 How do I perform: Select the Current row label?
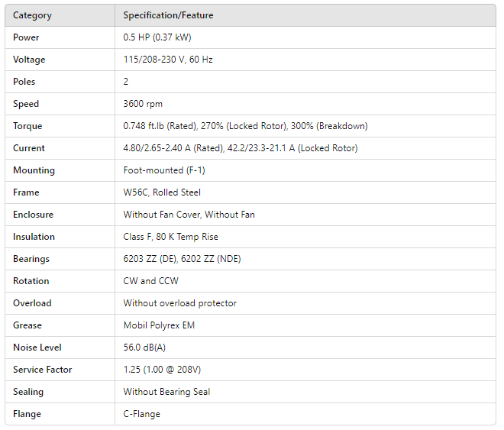coord(29,148)
